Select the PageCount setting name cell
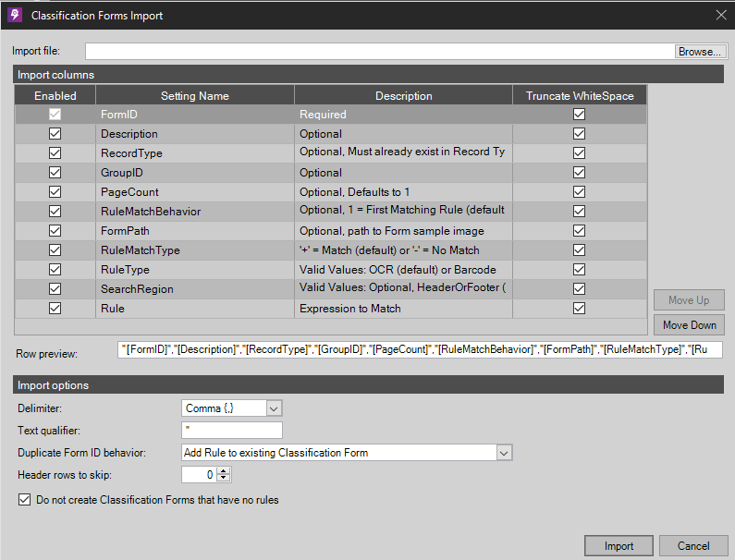735x560 pixels. 195,192
